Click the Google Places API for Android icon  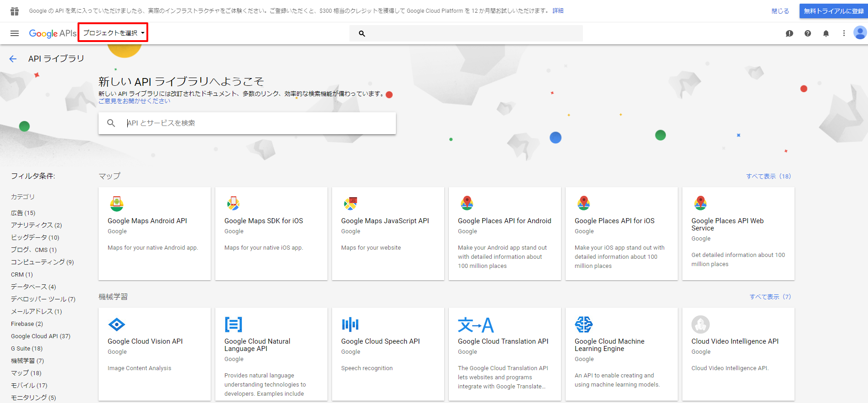coord(467,203)
